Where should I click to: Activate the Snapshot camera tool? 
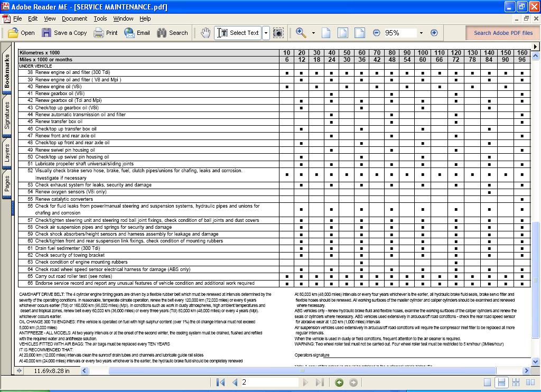click(x=278, y=33)
